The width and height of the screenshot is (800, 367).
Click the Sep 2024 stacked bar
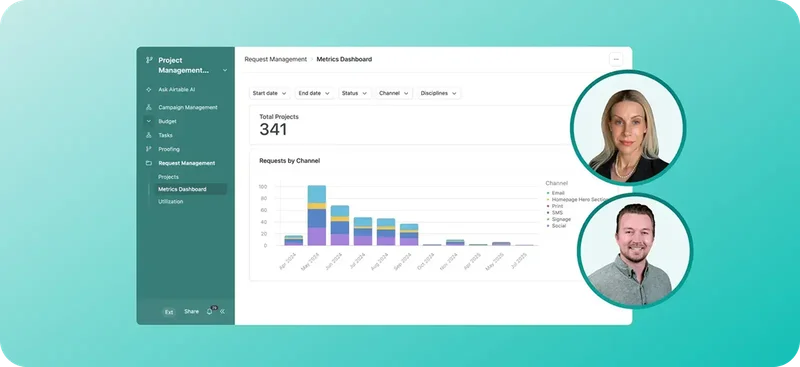click(x=409, y=235)
